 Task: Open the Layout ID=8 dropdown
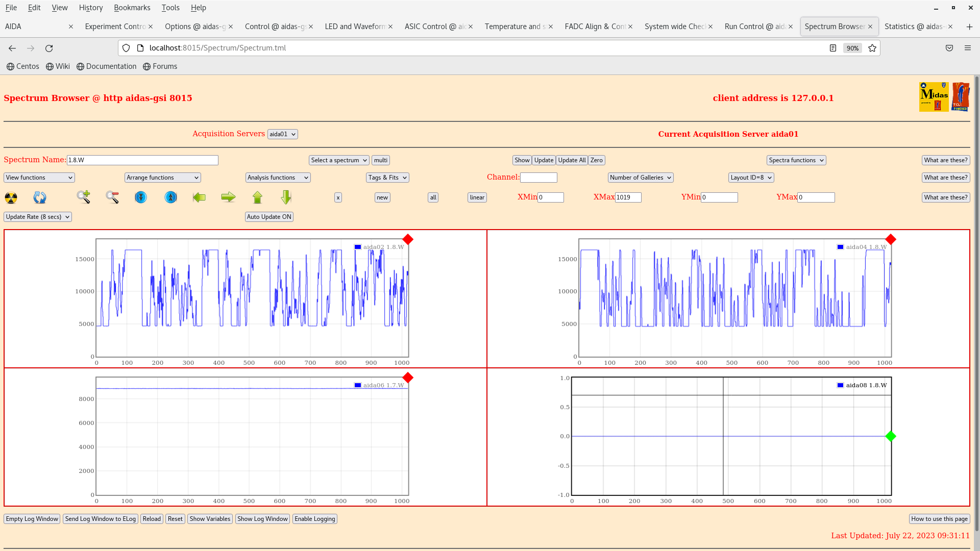pyautogui.click(x=751, y=178)
